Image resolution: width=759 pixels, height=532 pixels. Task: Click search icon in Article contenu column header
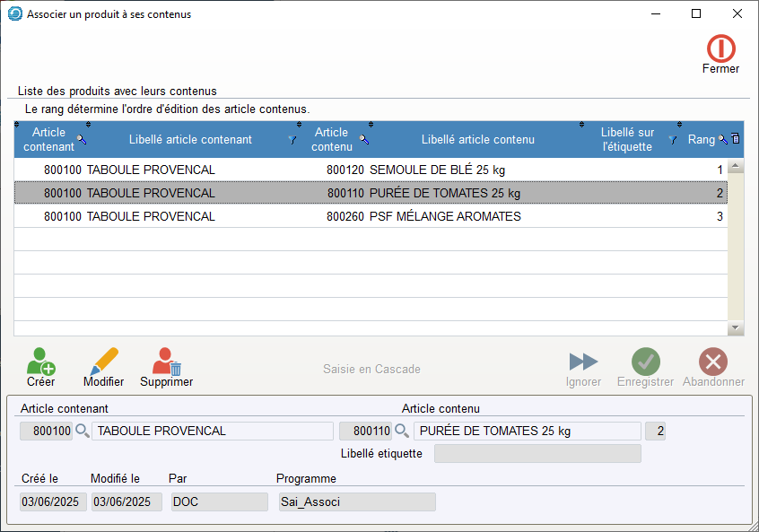click(x=363, y=140)
